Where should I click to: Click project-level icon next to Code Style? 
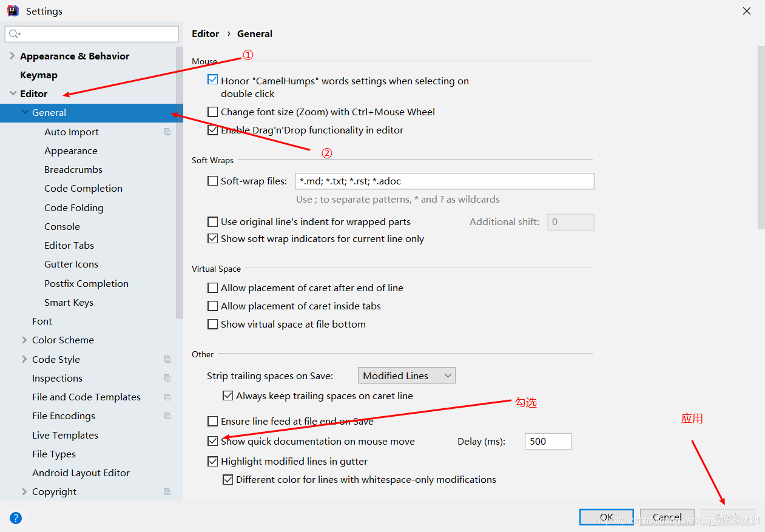[167, 359]
